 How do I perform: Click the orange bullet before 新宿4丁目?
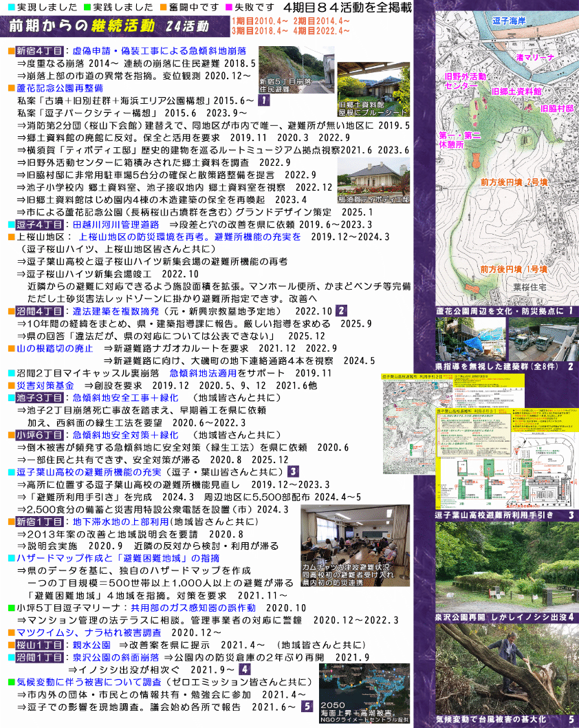(x=11, y=52)
